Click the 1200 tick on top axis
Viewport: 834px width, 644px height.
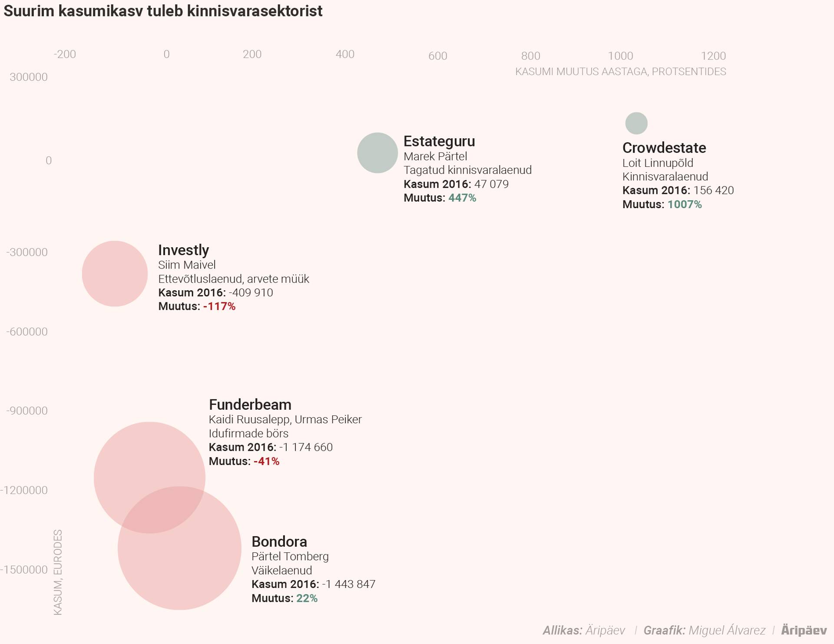coord(713,56)
